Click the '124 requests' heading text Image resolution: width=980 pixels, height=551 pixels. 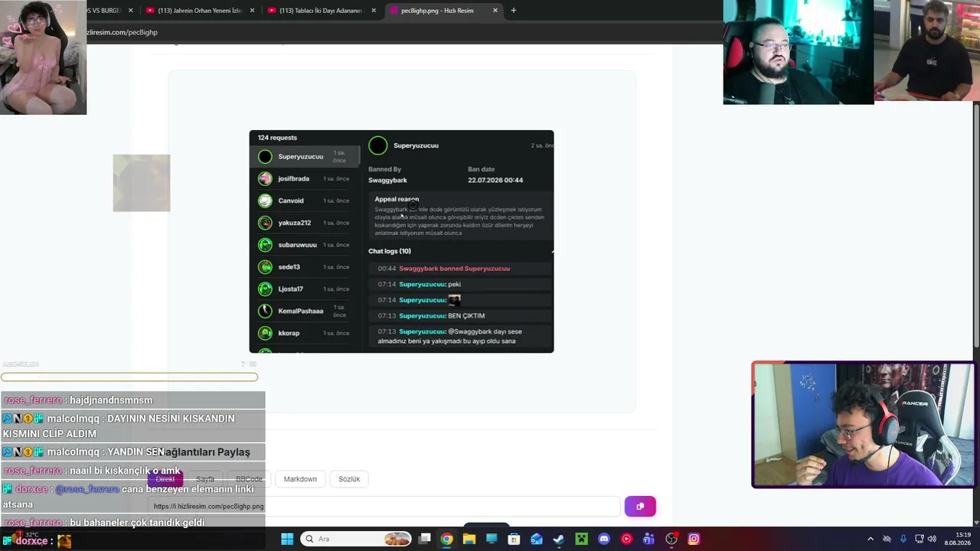pyautogui.click(x=277, y=138)
